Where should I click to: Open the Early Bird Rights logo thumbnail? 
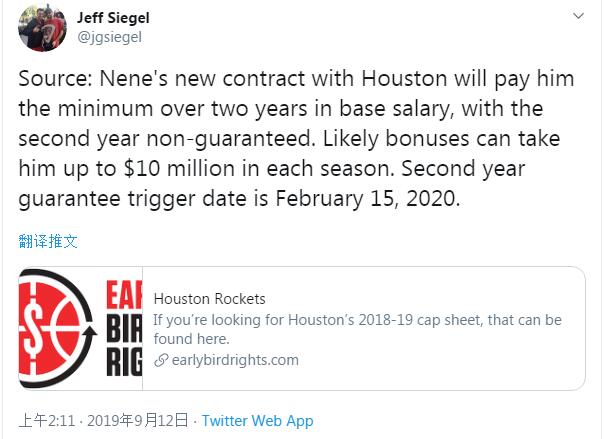coord(81,328)
